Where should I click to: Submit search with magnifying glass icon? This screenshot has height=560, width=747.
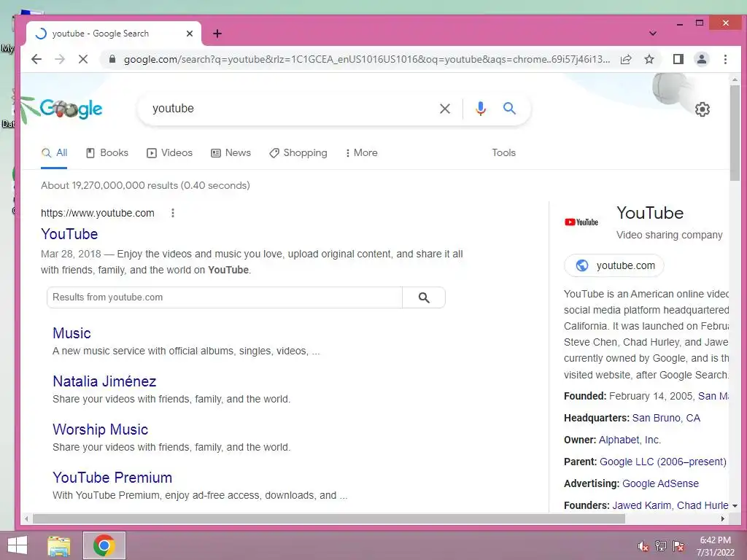(x=509, y=109)
